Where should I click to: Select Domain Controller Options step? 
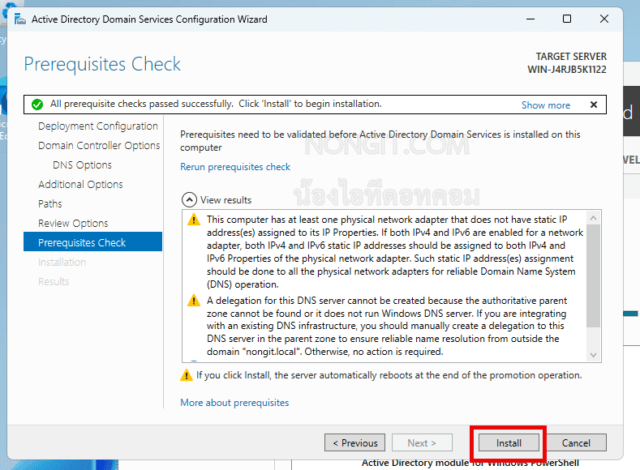coord(99,146)
